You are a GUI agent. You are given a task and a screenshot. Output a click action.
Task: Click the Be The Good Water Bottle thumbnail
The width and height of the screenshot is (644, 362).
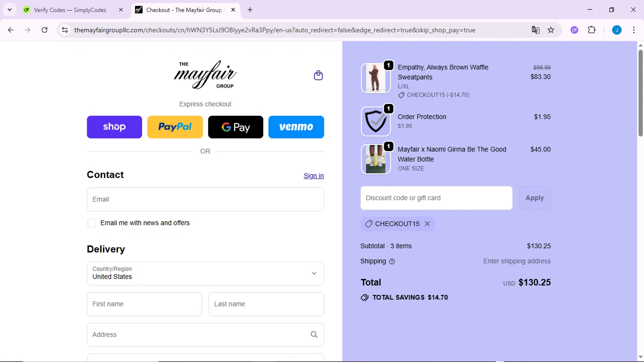(376, 159)
